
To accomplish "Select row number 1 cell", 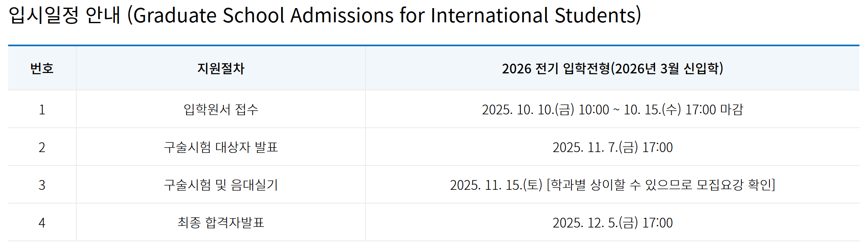I will point(42,109).
